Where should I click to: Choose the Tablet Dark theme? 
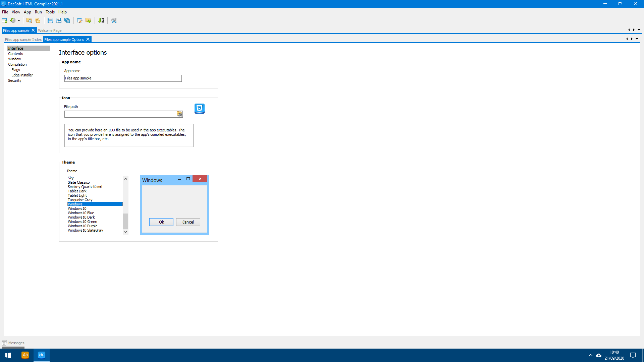click(x=95, y=191)
